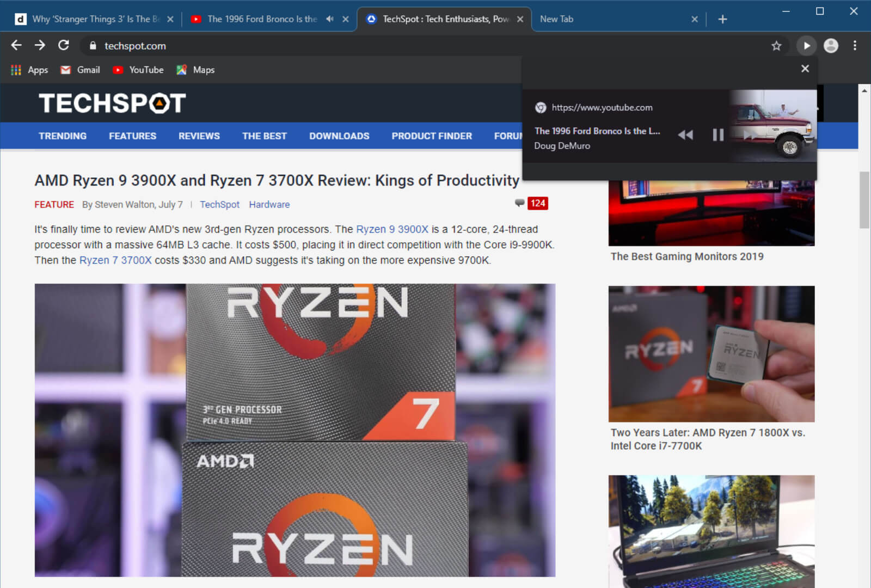Open the FEATURES section
This screenshot has width=871, height=588.
[x=132, y=136]
